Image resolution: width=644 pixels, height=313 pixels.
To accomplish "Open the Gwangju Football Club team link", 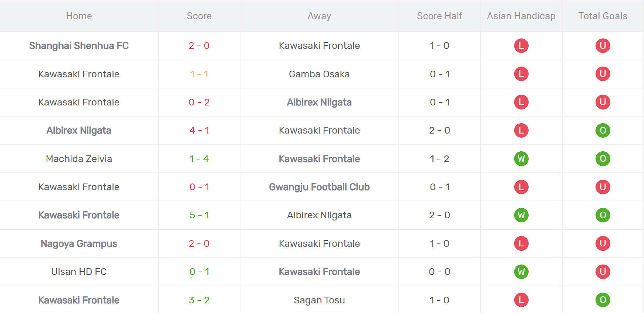I will (319, 187).
